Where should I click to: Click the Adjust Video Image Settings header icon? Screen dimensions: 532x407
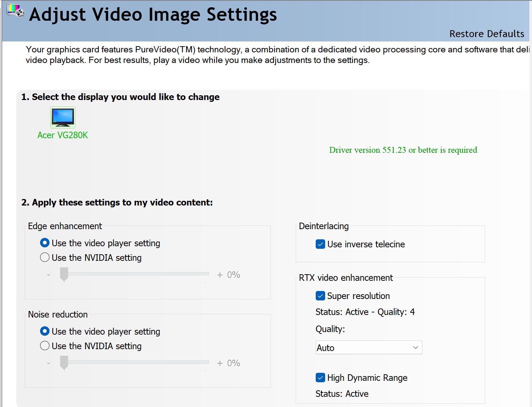[15, 11]
